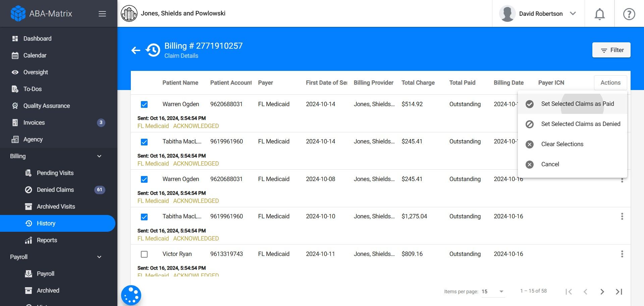Open the help question mark icon
Screen dimensions: 644x306
tap(629, 14)
